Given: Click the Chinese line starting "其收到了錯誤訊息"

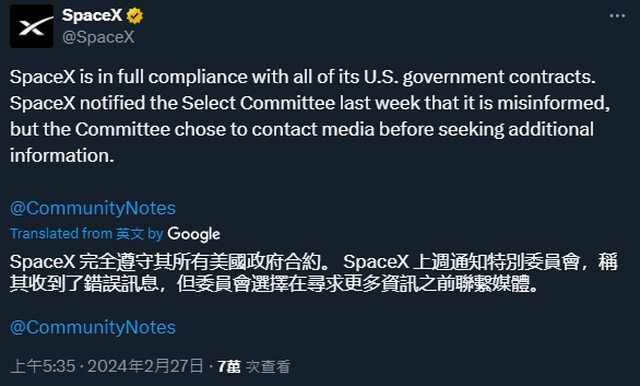Looking at the screenshot, I should point(274,284).
